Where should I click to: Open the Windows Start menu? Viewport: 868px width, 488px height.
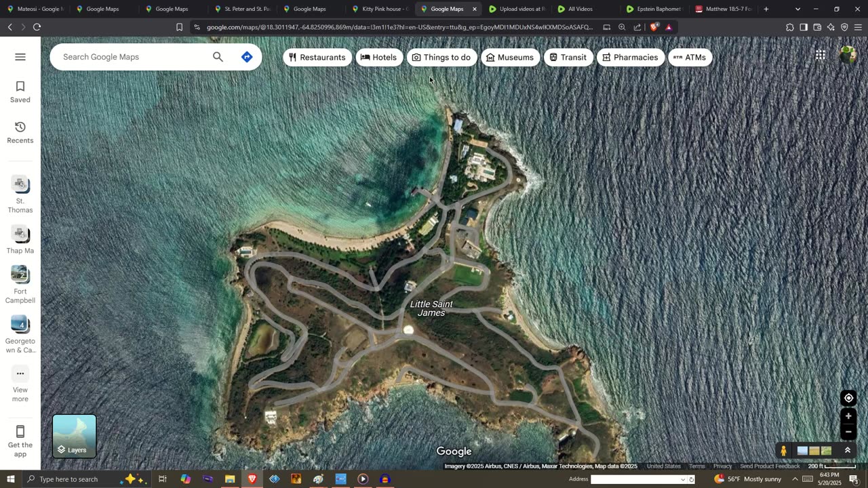(x=10, y=479)
